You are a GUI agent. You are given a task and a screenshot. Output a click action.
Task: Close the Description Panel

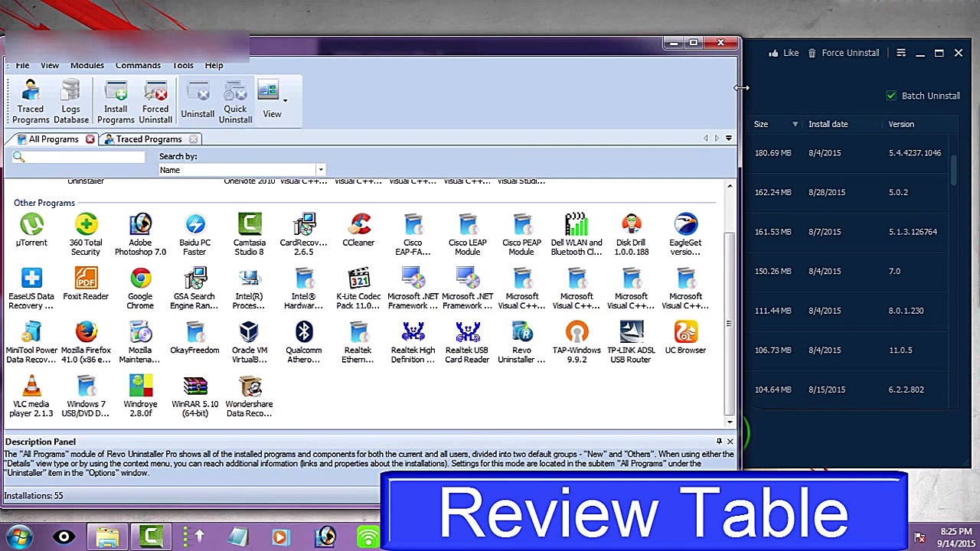click(x=730, y=442)
